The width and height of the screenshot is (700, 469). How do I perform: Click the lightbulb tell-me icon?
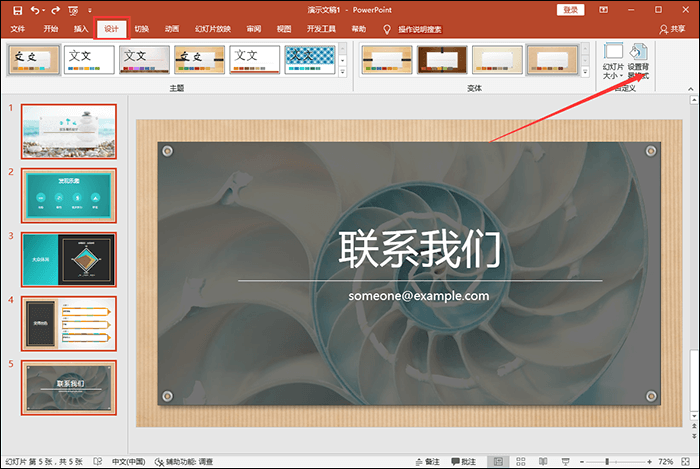coord(387,29)
